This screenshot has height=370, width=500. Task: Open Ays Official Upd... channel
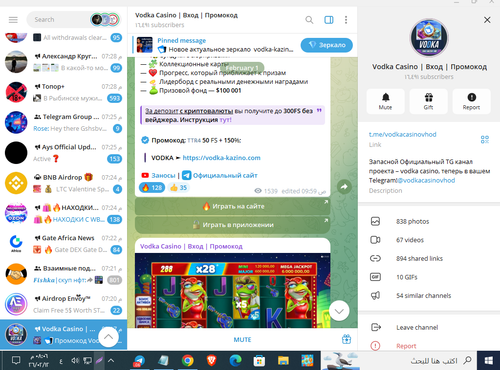(63, 153)
